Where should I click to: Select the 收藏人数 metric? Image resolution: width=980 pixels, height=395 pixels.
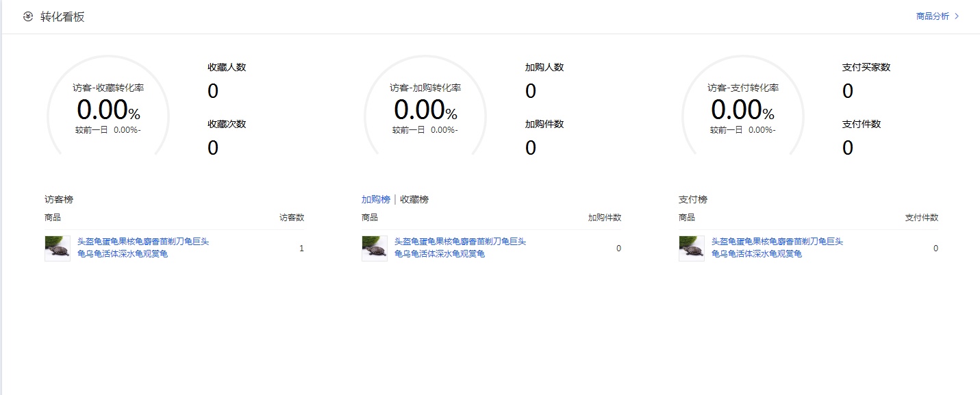coord(227,67)
